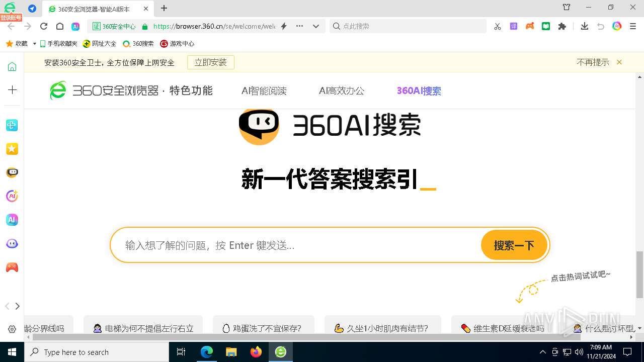Open the sidebar purple AI sparkle icon
Screen dimensions: 644x362
(12, 196)
